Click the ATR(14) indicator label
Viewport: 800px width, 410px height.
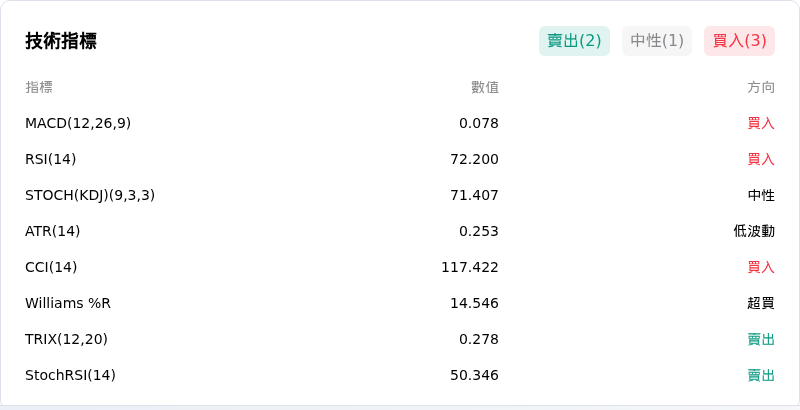[53, 231]
